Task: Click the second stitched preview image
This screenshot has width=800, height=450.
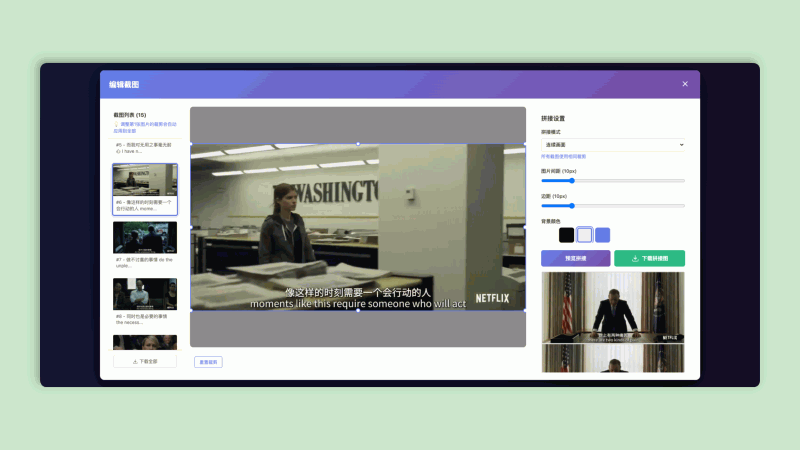Action: point(613,358)
